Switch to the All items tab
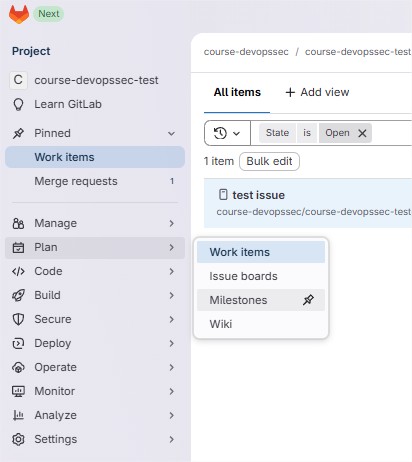412x462 pixels. [237, 92]
